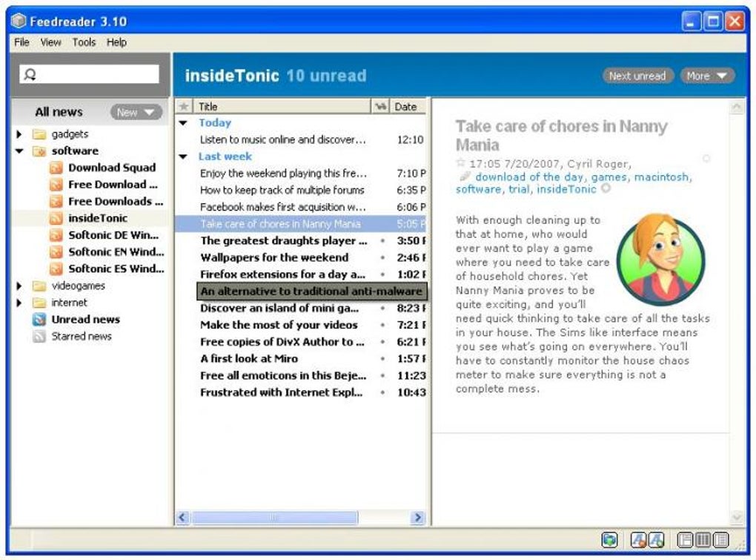This screenshot has height=560, width=756.
Task: Toggle read mark for Wallpapers for the weekend
Action: pyautogui.click(x=382, y=257)
